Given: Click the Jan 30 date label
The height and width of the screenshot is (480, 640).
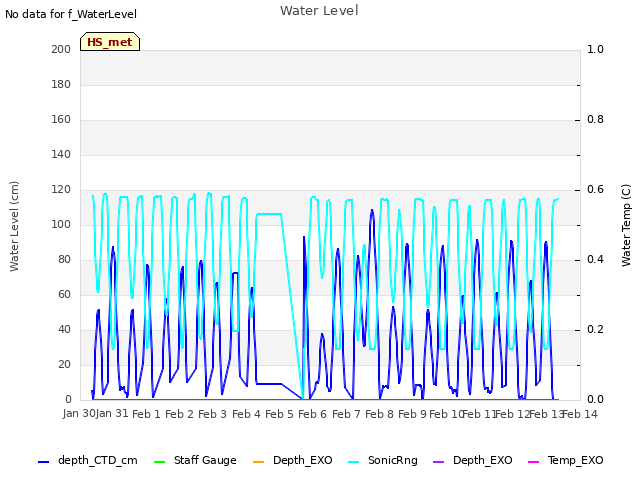Looking at the screenshot, I should pyautogui.click(x=79, y=413).
